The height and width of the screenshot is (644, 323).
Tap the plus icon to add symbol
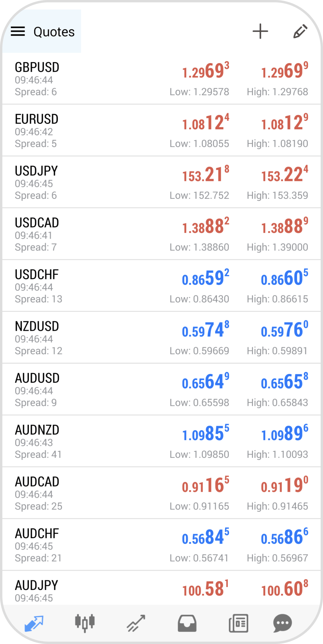coord(260,31)
